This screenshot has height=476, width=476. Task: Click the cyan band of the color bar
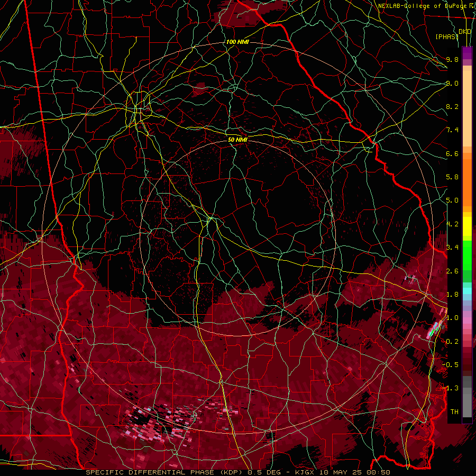[467, 290]
